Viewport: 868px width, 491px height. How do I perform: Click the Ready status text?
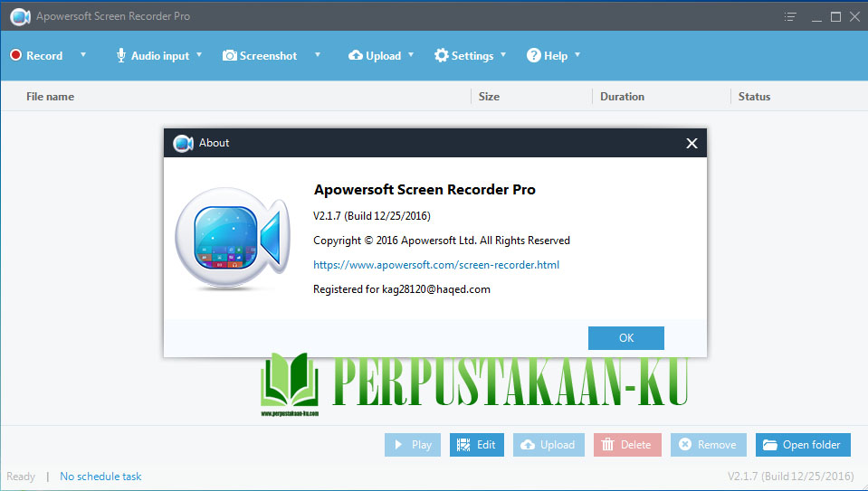tap(21, 476)
